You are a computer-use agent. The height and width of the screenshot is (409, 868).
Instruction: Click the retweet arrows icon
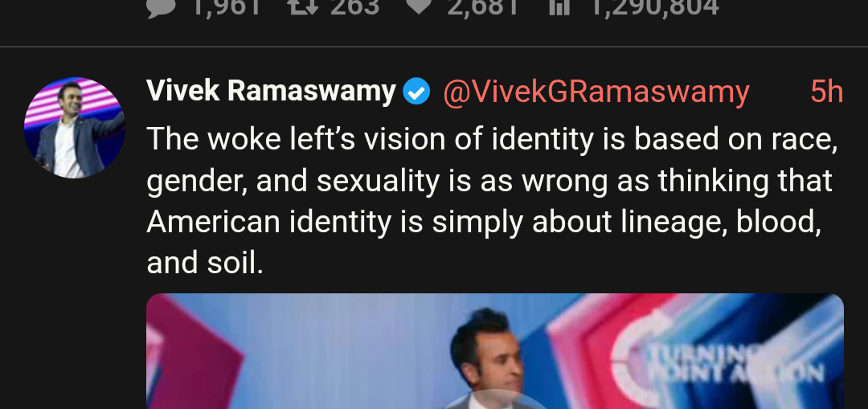(x=302, y=7)
